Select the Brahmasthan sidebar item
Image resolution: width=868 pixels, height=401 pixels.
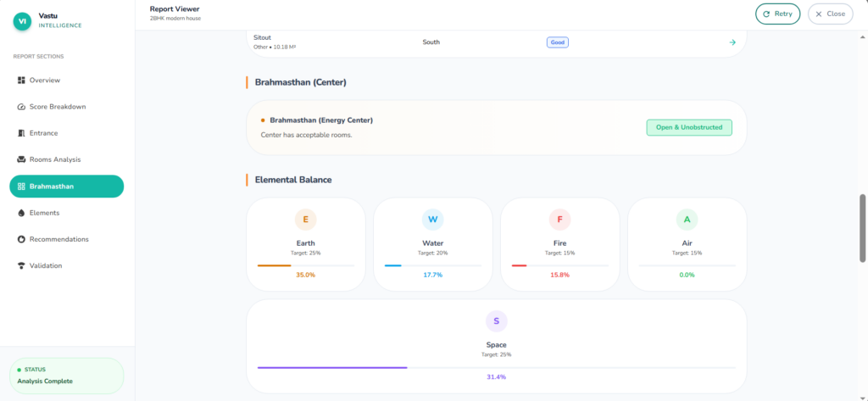[x=66, y=187]
